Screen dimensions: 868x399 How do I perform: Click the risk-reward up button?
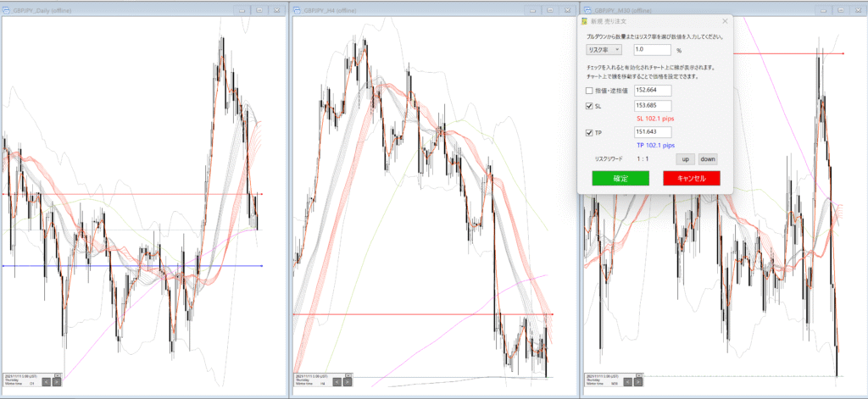tap(683, 158)
